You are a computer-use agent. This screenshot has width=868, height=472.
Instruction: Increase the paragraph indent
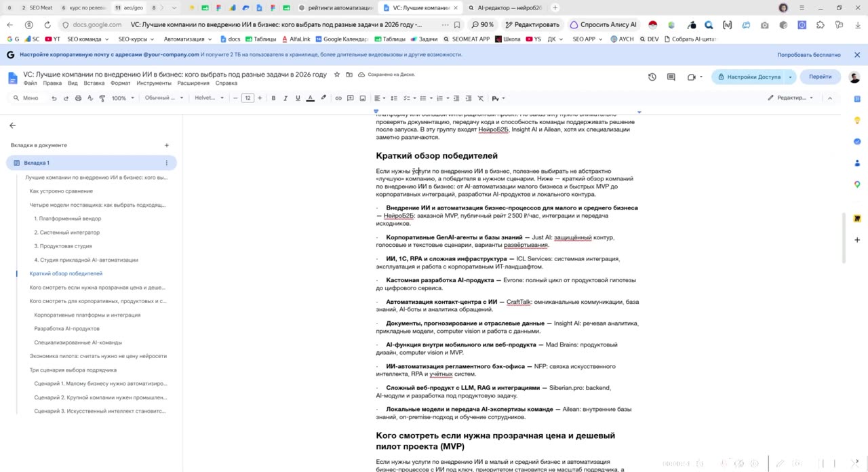click(468, 98)
